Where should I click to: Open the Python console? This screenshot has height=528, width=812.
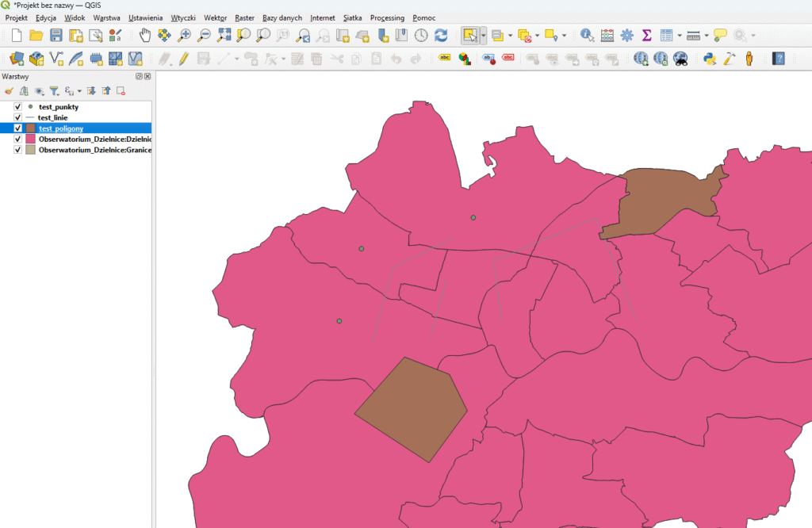click(x=710, y=58)
